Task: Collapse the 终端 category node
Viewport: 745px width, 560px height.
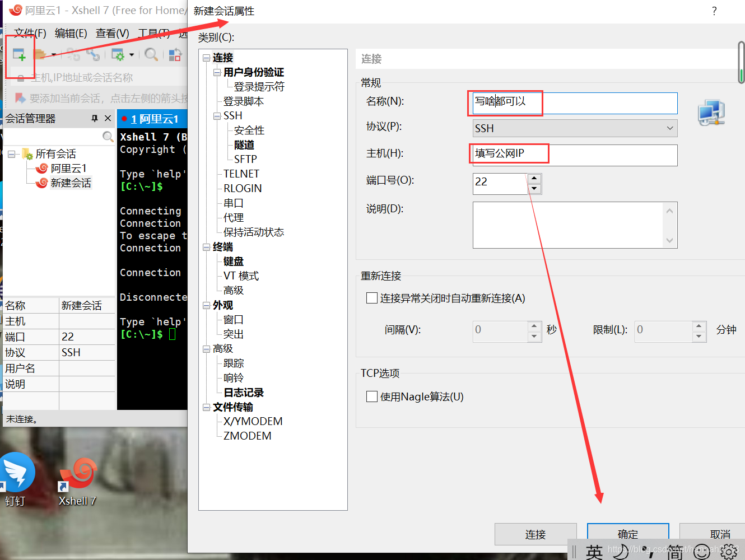Action: (x=206, y=247)
